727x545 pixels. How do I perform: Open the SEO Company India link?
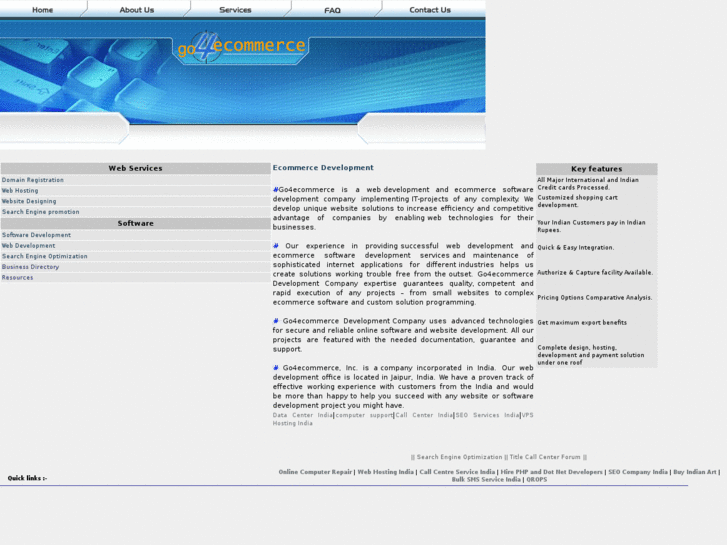[638, 472]
